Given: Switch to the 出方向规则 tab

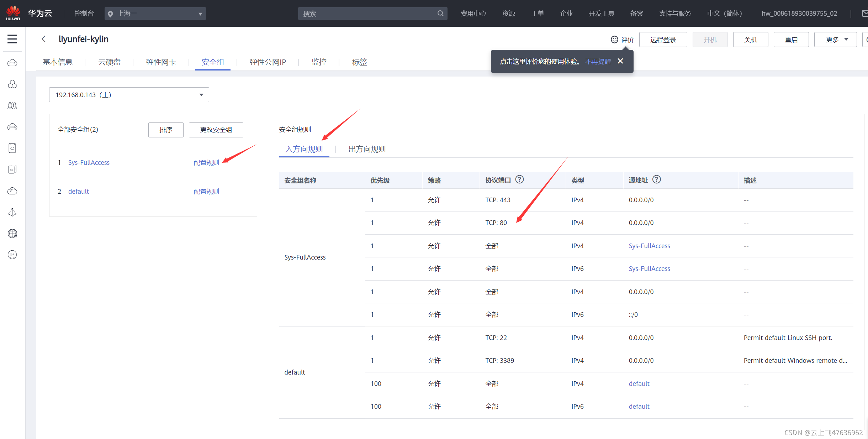Looking at the screenshot, I should coord(367,149).
